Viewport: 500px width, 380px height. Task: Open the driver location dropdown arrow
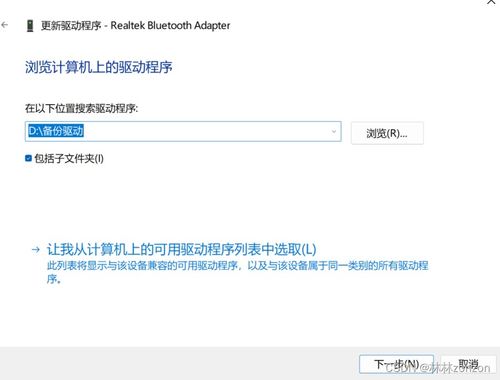pyautogui.click(x=334, y=132)
